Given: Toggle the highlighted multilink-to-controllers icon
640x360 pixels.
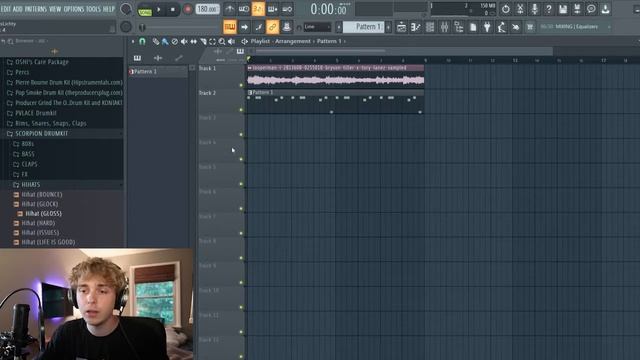Looking at the screenshot, I should click(x=272, y=27).
